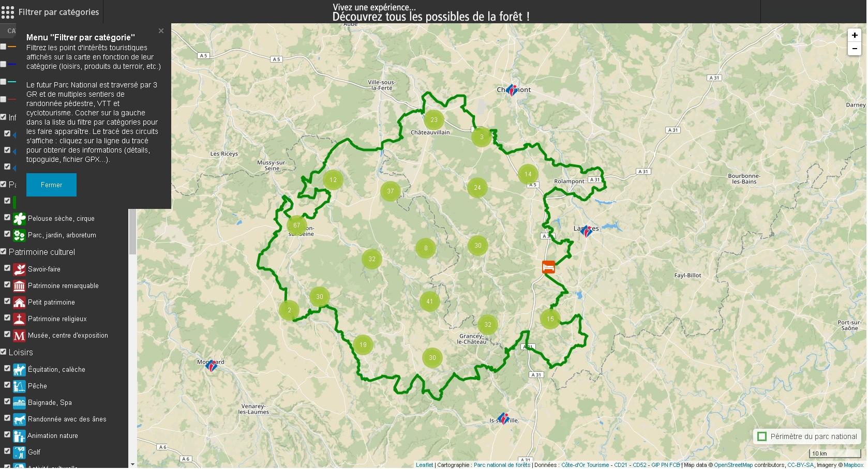Select the Montbard tourist info marker
The width and height of the screenshot is (868, 469).
click(211, 365)
